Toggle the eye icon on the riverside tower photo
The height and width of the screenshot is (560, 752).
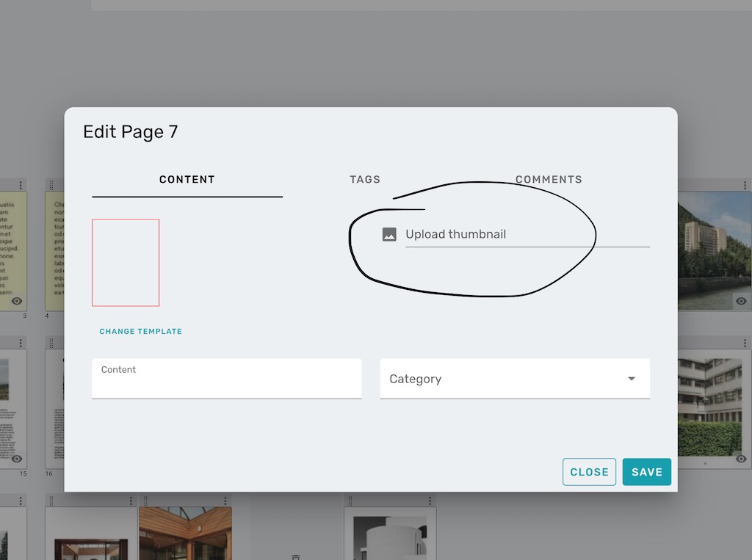741,301
